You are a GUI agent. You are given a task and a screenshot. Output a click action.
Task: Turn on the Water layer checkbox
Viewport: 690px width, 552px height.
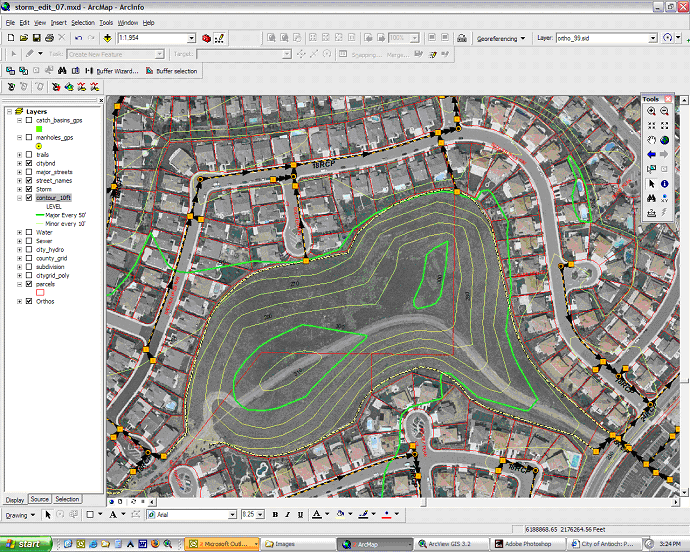(x=28, y=231)
